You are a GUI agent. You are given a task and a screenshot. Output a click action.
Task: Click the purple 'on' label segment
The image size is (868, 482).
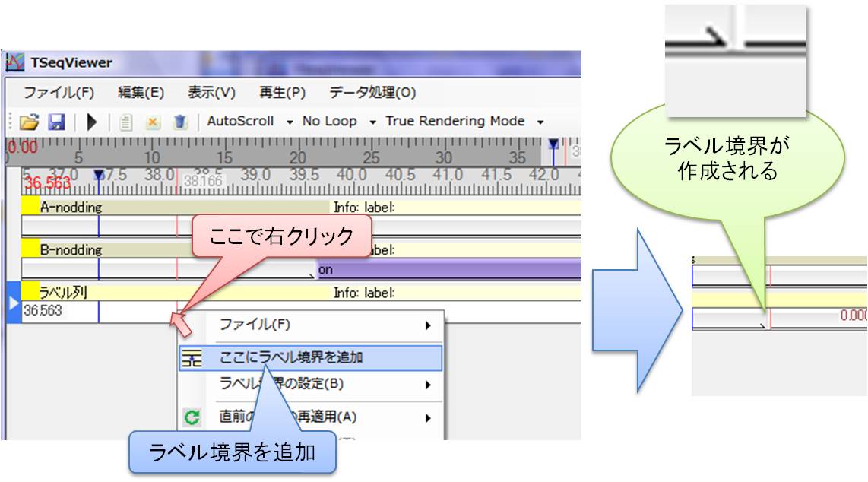pyautogui.click(x=449, y=269)
